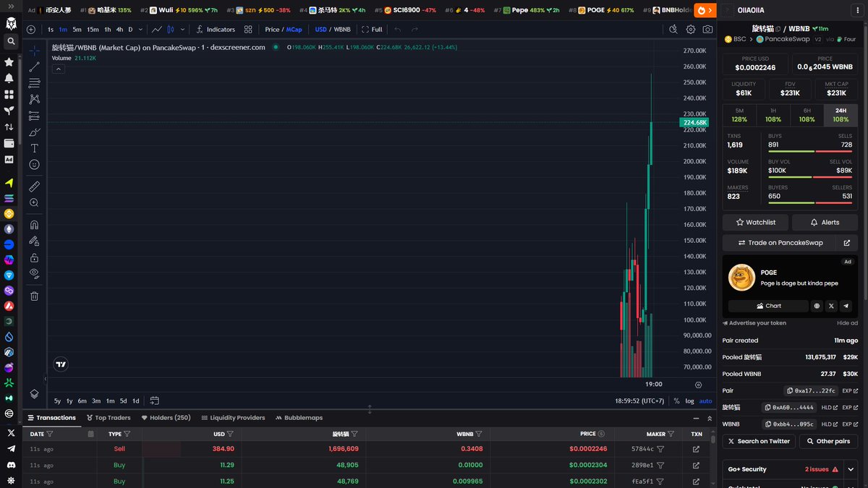Open the Bubblemaps tab

tap(299, 418)
